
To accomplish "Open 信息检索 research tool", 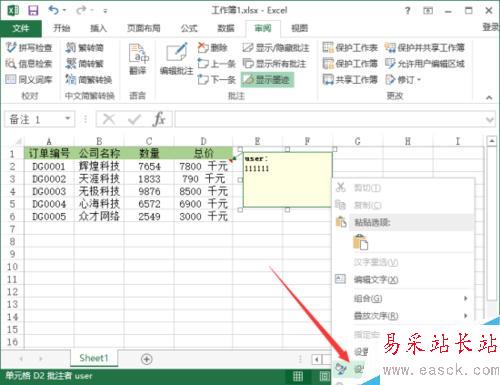I will [29, 63].
